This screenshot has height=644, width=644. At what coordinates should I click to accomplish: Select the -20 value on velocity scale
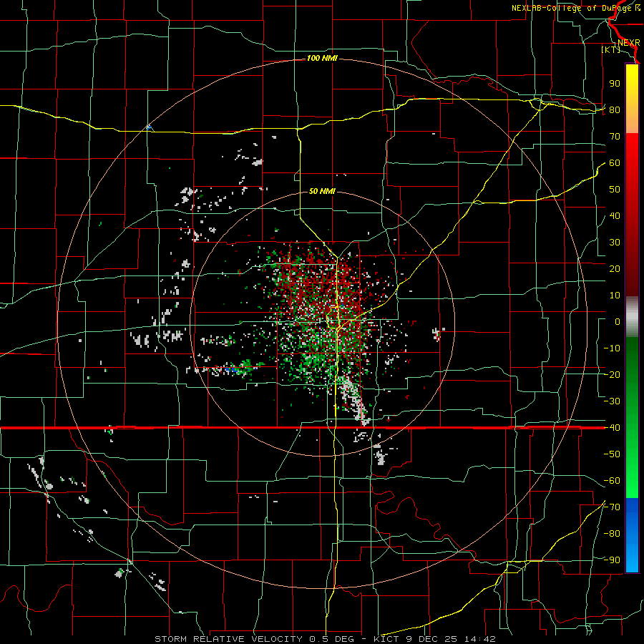pyautogui.click(x=612, y=375)
